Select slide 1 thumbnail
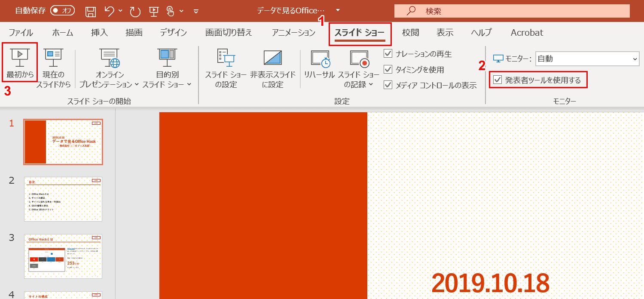 (x=63, y=142)
